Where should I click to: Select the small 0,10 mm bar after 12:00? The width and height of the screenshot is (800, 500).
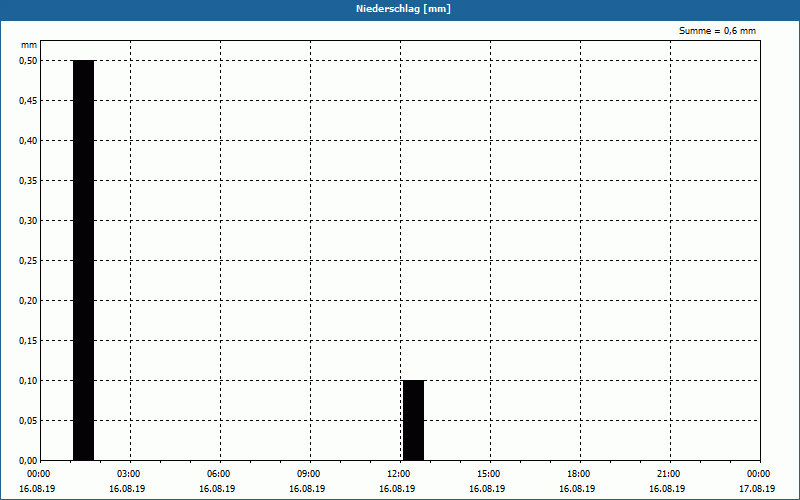413,420
